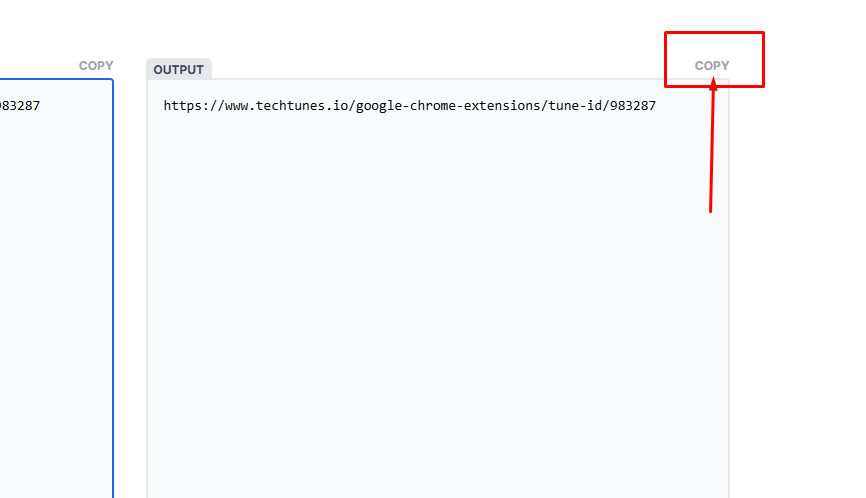Click the gray right border of the output panel
Screen dimensions: 866x498
pos(729,300)
